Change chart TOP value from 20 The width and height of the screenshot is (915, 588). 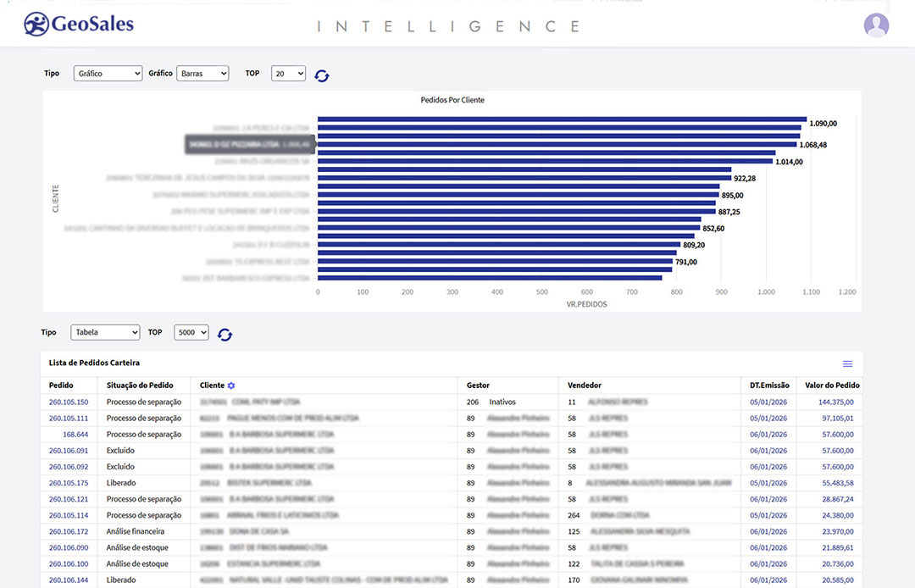(288, 74)
